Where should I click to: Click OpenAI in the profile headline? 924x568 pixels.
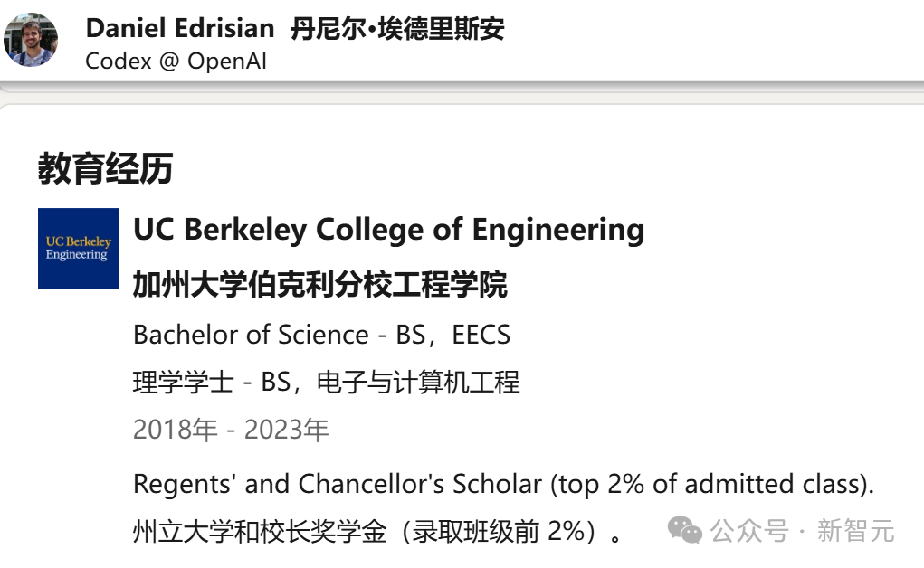(227, 62)
